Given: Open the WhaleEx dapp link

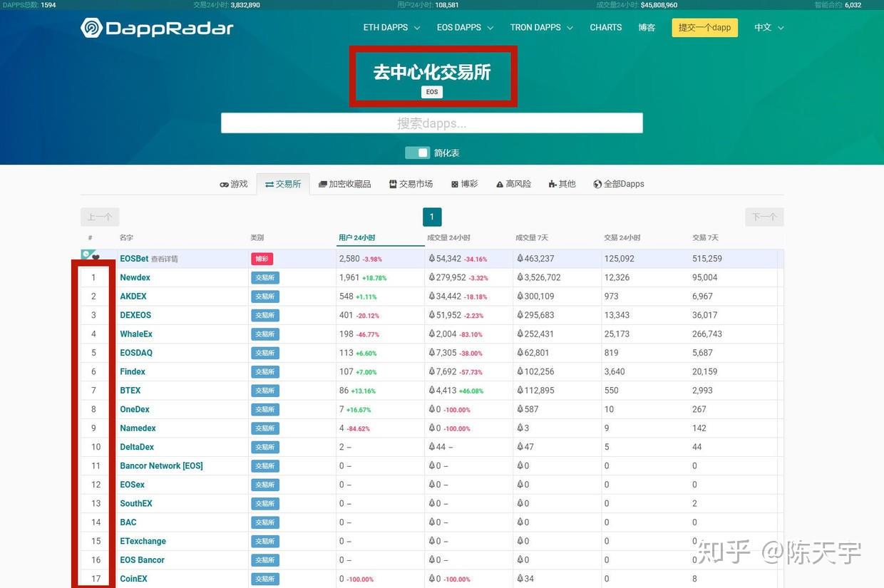Looking at the screenshot, I should (136, 334).
